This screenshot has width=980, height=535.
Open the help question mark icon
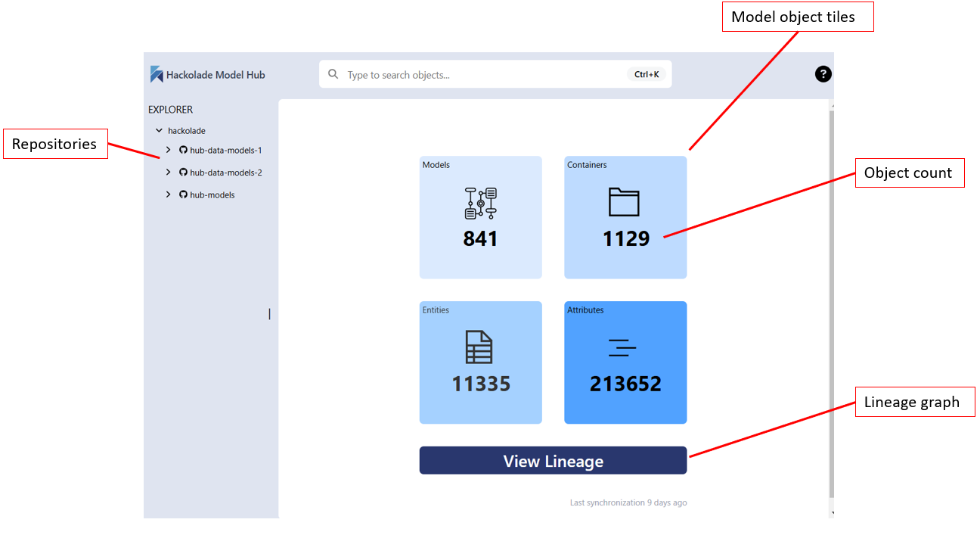(823, 74)
